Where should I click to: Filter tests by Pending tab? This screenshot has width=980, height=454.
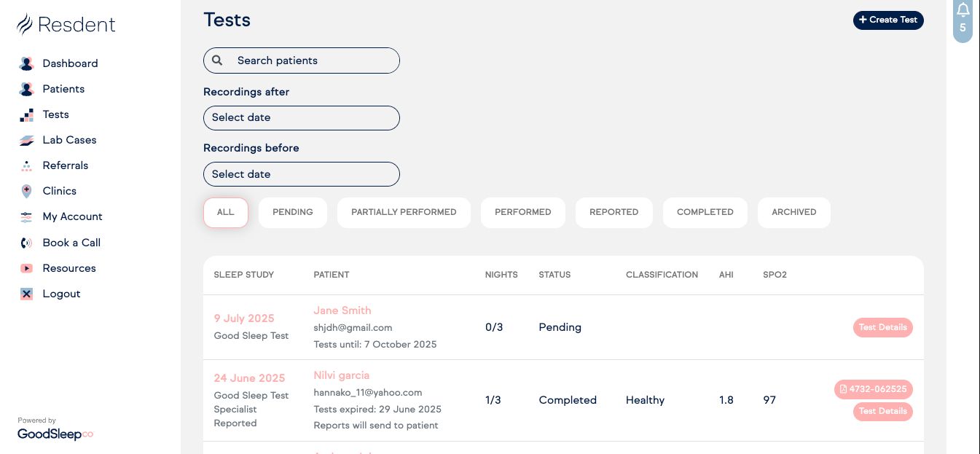[292, 212]
